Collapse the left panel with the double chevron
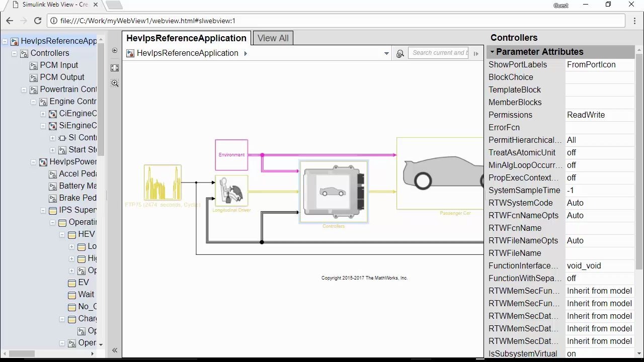 point(115,350)
